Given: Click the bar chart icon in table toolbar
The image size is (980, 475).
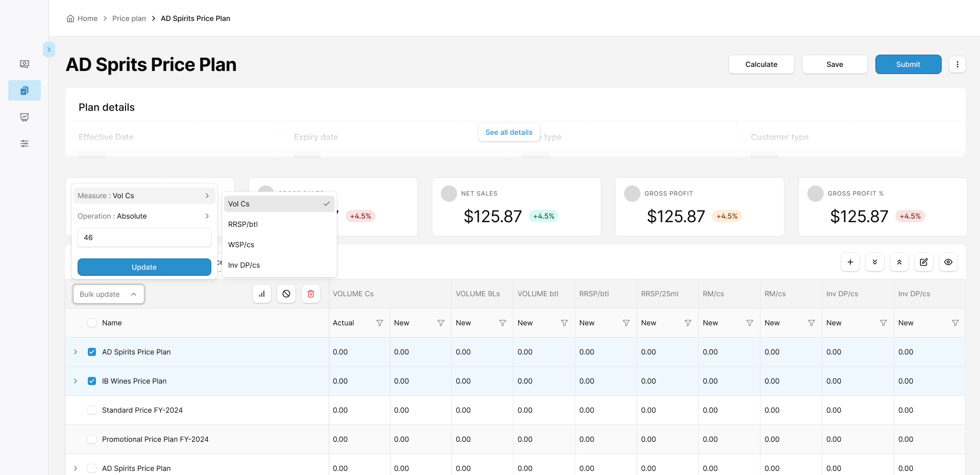Looking at the screenshot, I should 262,294.
